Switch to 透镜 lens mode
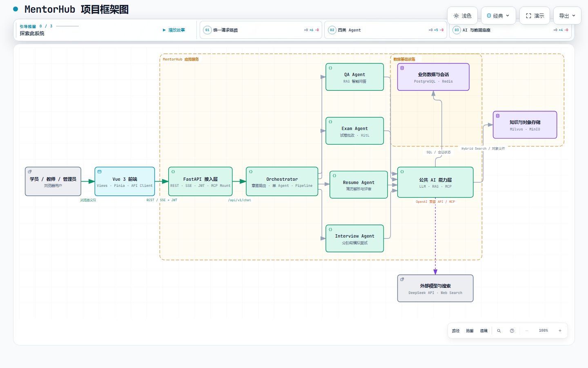The image size is (588, 368). tap(484, 331)
